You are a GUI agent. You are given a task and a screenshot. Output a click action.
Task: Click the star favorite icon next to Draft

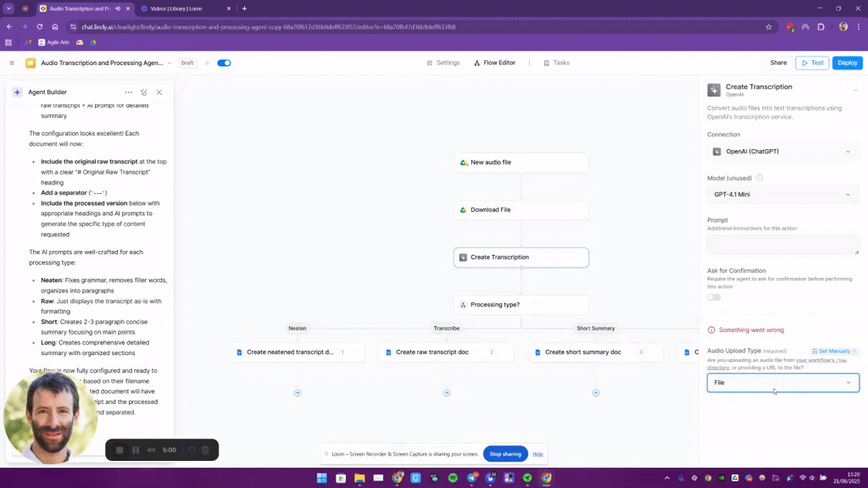point(207,63)
